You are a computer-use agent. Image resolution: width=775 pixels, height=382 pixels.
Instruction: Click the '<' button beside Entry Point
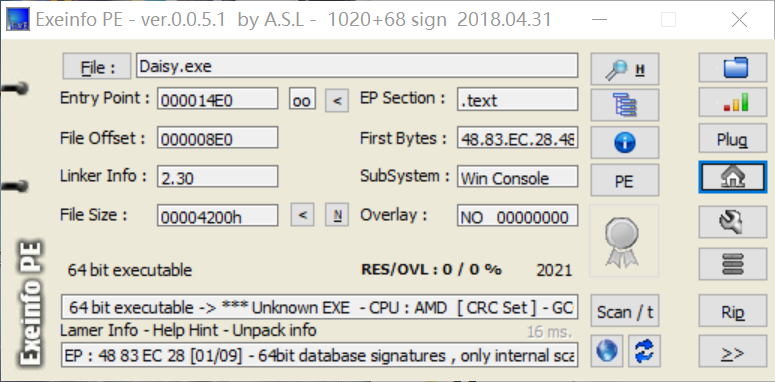(337, 100)
